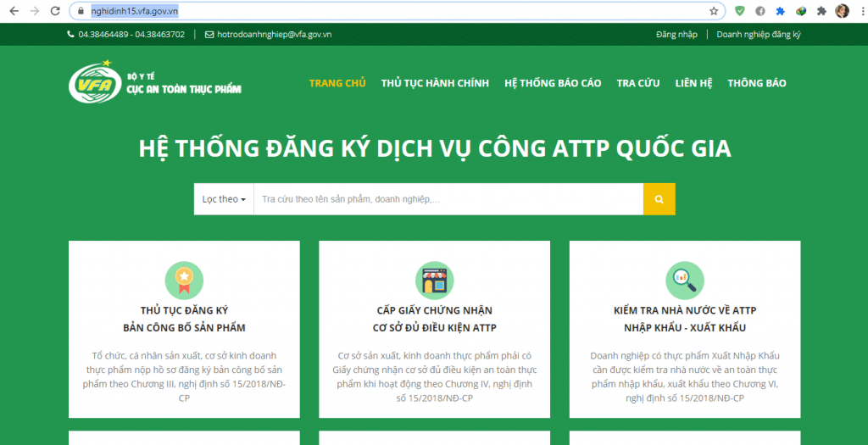Click the envelope email icon
Viewport: 868px width, 445px height.
pos(209,34)
